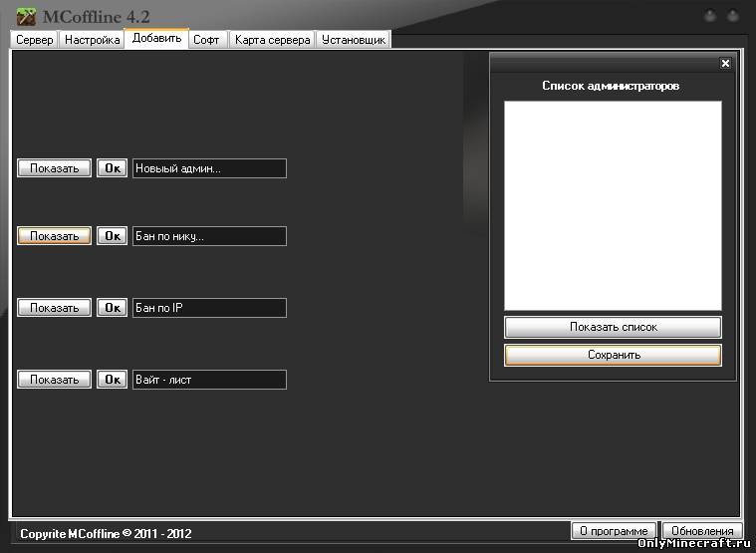
Task: Check for updates via Обновления button
Action: (702, 531)
